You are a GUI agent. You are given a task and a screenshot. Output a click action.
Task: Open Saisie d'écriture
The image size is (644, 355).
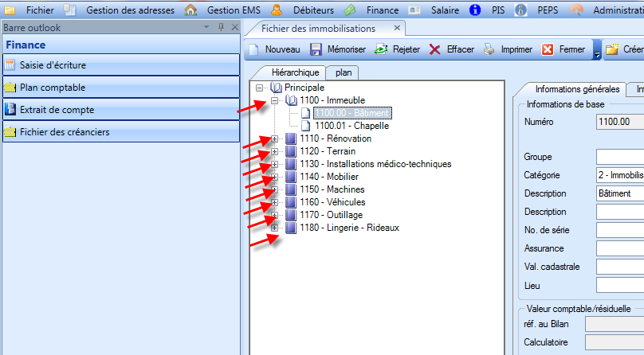coord(121,64)
